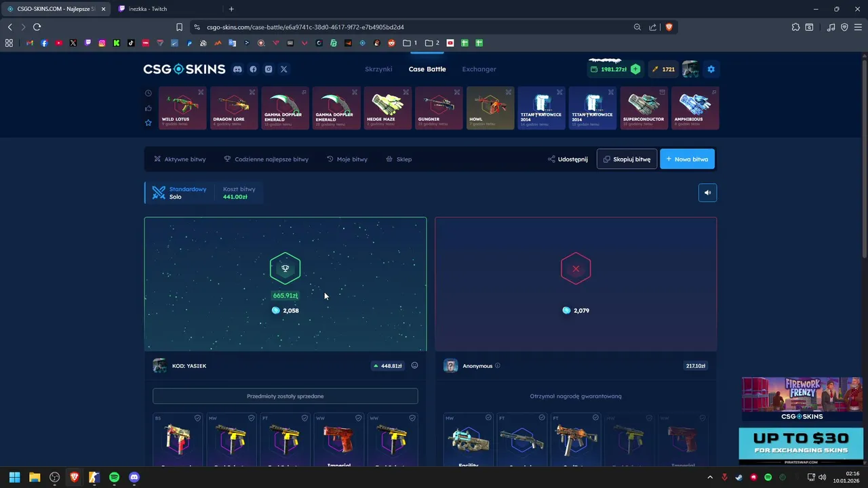Open Spotify from the taskbar

tap(114, 477)
